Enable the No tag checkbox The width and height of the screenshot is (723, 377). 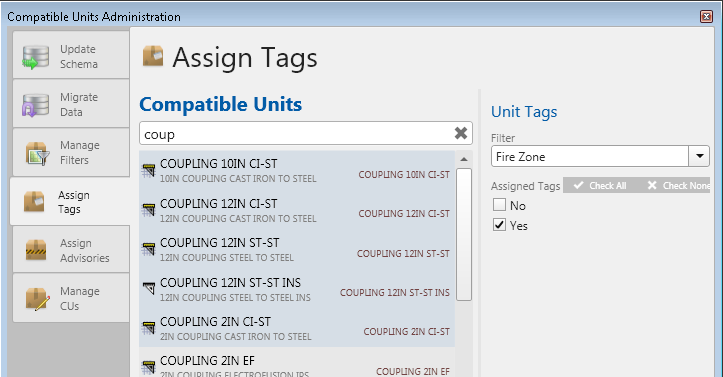[x=499, y=205]
